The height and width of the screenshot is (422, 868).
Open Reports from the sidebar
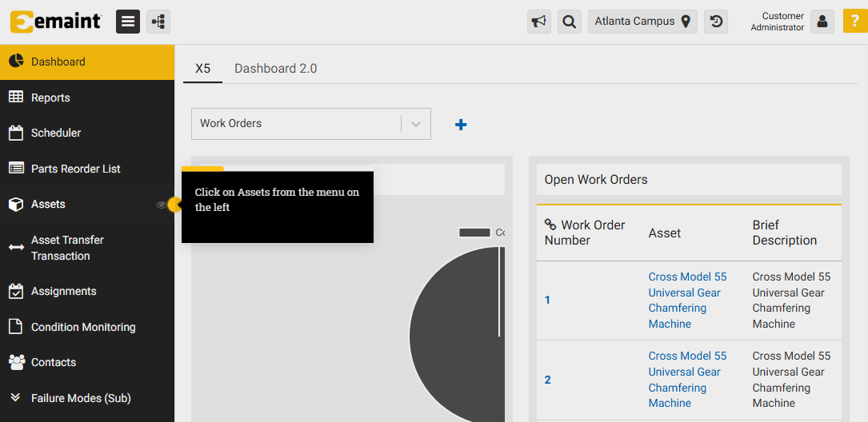50,98
